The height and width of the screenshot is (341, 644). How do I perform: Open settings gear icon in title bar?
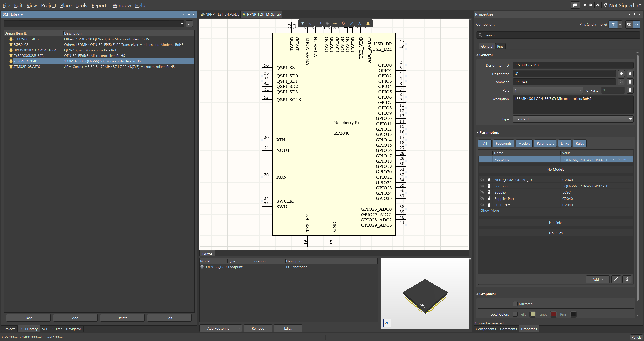pos(591,5)
